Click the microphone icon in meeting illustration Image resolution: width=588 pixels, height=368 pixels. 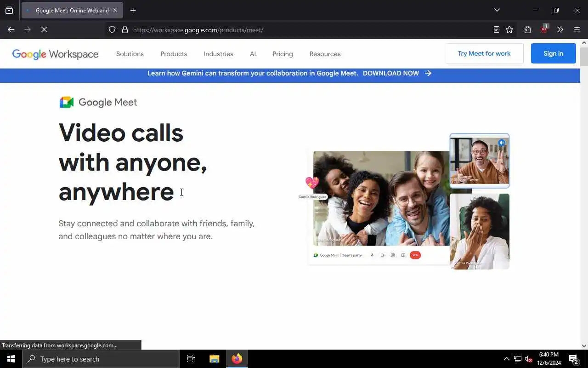(x=372, y=255)
